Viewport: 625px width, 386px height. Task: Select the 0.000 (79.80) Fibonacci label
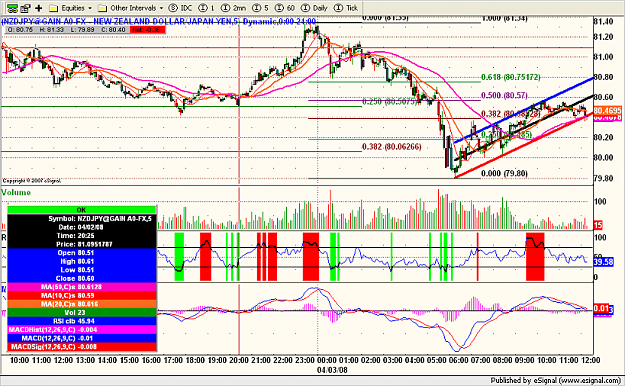coord(504,173)
